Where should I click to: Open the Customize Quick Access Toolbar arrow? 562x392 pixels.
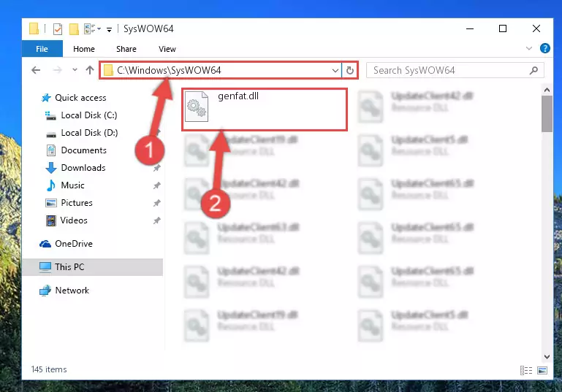[109, 29]
